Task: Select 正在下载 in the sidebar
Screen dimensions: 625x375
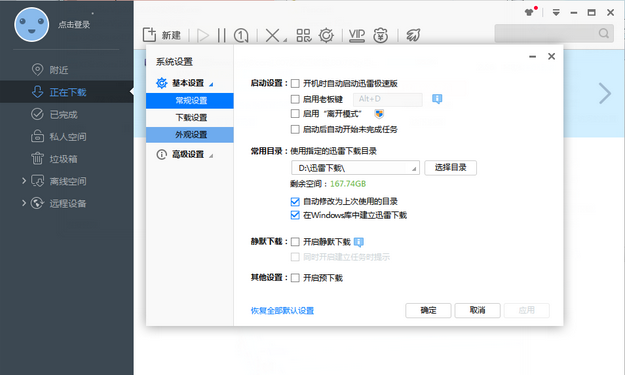Action: [67, 92]
